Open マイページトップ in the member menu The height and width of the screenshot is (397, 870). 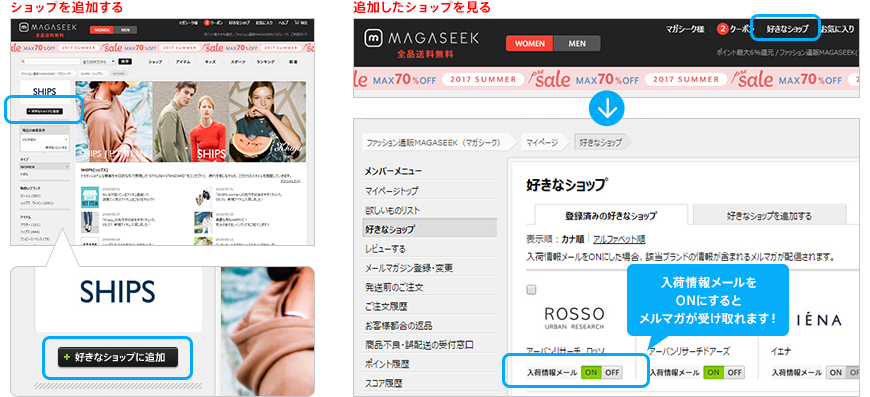pos(392,191)
